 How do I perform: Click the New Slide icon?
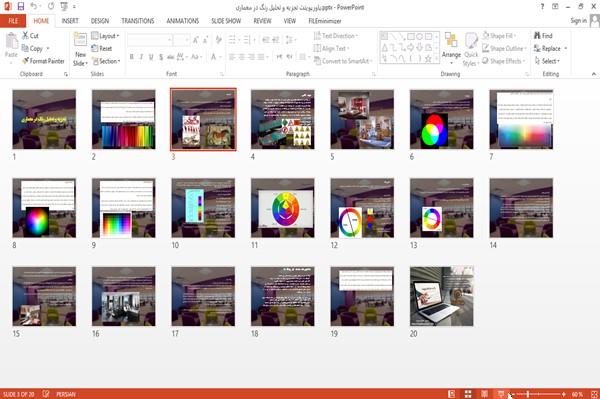pos(80,40)
